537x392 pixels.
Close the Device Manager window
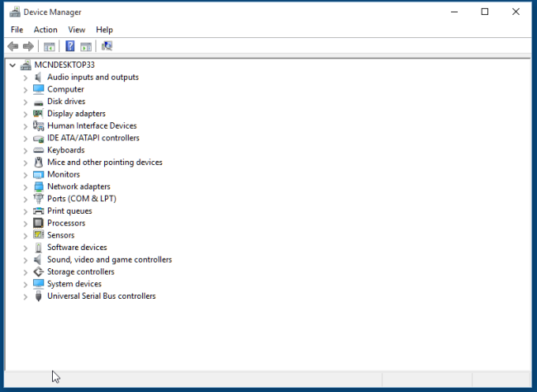(x=516, y=12)
